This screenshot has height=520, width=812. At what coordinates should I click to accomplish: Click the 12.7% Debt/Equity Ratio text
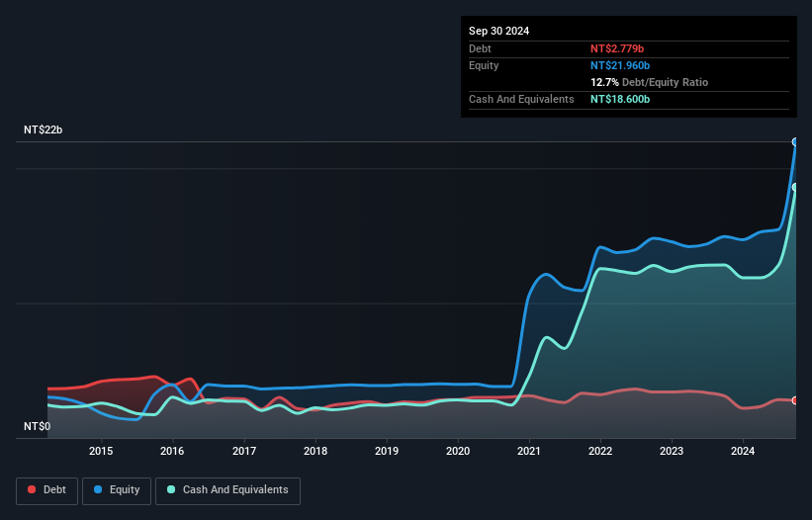coord(649,82)
